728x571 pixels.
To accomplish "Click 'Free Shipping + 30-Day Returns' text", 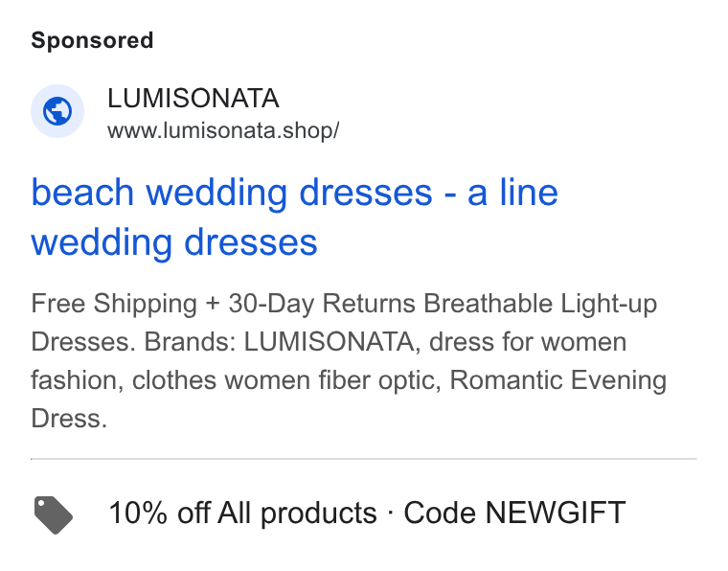I will tap(223, 304).
